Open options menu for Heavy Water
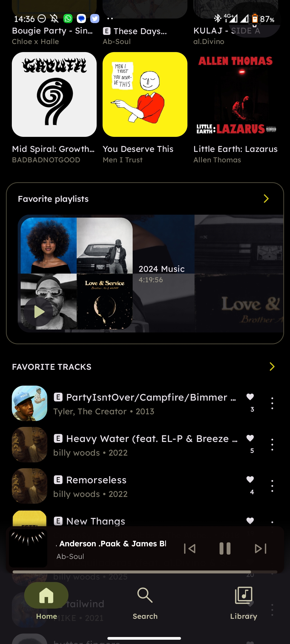The image size is (290, 644). click(272, 445)
